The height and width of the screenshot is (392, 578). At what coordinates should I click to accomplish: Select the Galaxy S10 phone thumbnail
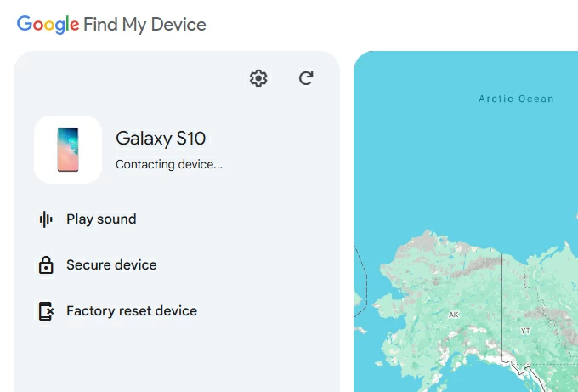tap(68, 150)
